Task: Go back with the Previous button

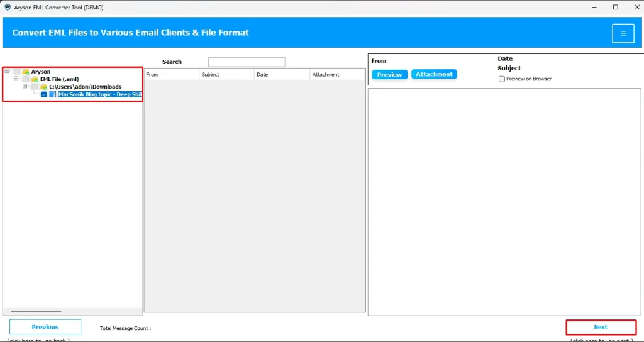Action: 45,327
